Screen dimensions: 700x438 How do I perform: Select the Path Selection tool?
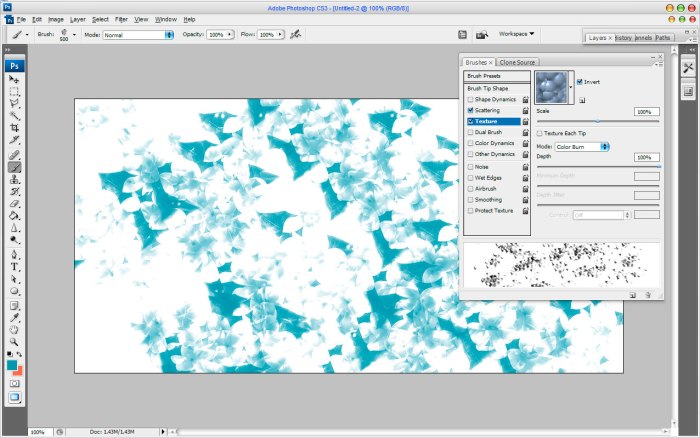14,279
